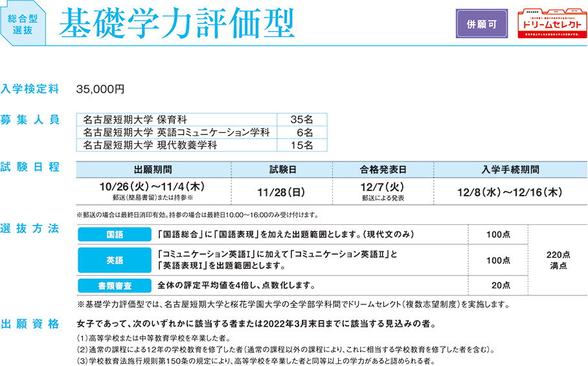This screenshot has height=366, width=588.
Task: Select the 11/28(日) exam date
Action: click(281, 192)
